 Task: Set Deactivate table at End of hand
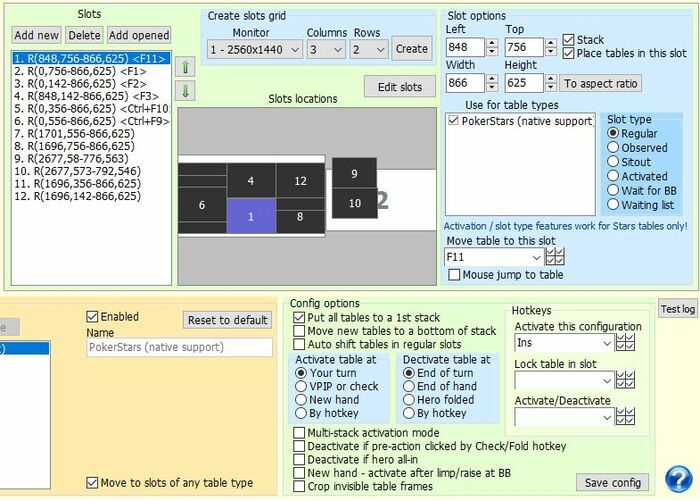pos(409,386)
